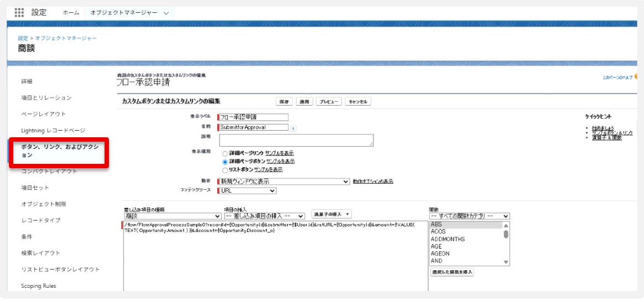The image size is (644, 300).
Task: Click the scroll-up arrow in the functions list
Action: point(506,225)
